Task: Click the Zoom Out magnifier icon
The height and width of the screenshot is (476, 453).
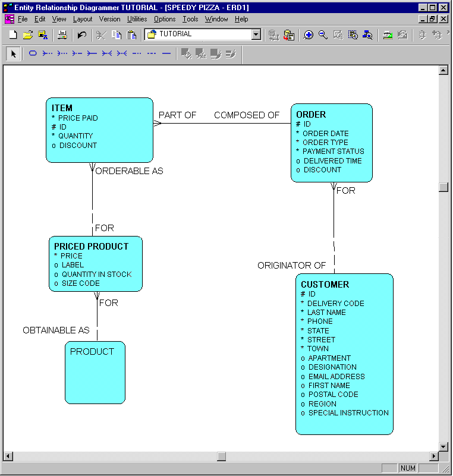Action: pyautogui.click(x=323, y=35)
